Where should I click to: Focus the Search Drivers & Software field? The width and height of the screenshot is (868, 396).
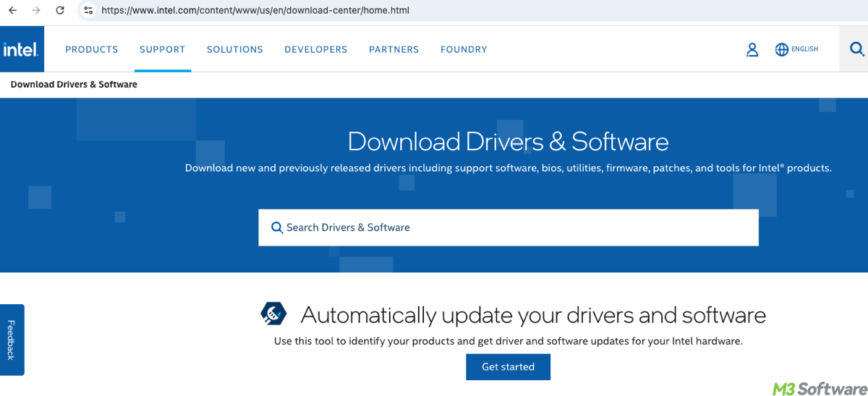(509, 228)
